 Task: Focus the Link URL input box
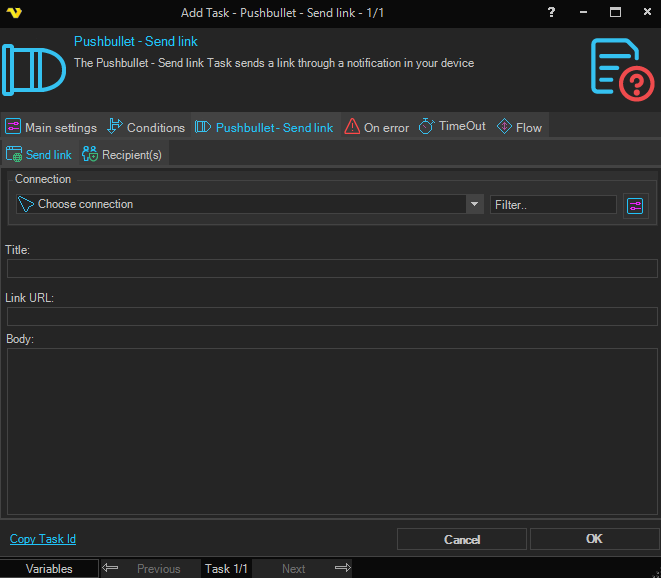coord(332,316)
